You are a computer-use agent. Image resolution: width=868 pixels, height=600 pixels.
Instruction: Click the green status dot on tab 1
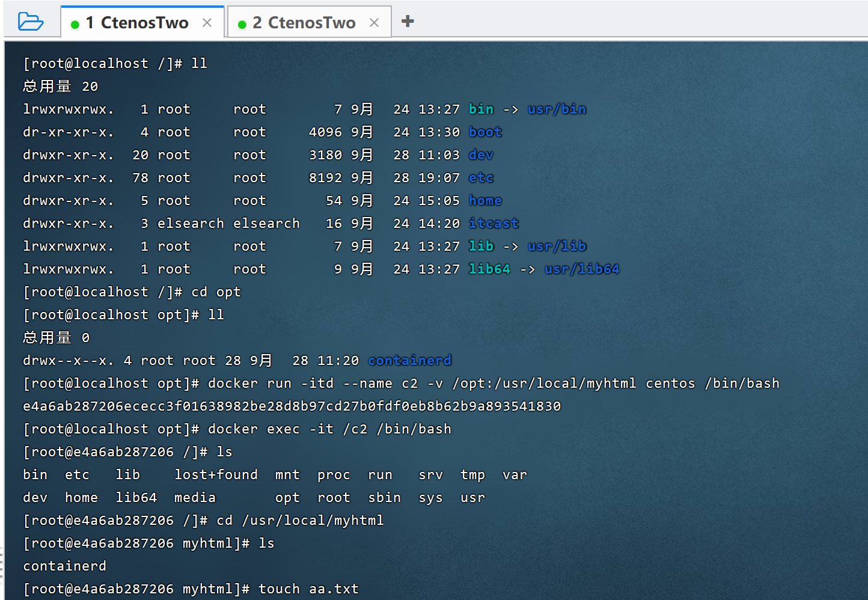pyautogui.click(x=75, y=25)
